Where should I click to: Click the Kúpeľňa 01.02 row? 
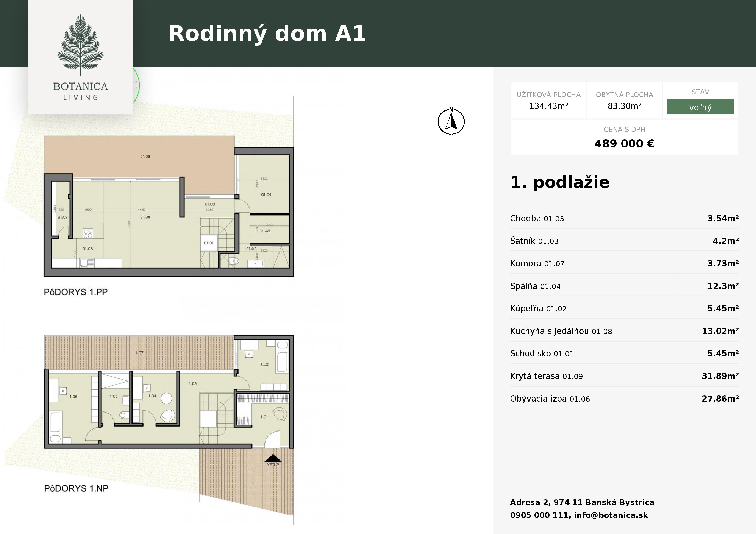[x=624, y=308]
